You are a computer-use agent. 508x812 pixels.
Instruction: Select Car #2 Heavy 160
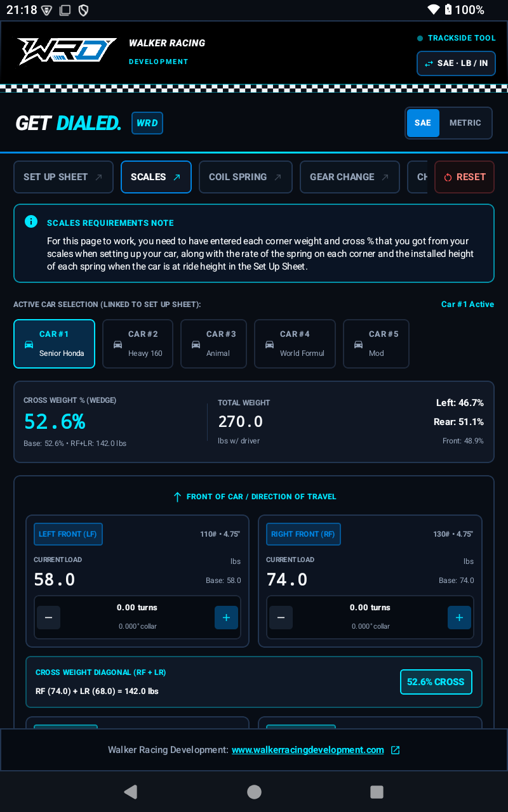coord(138,344)
